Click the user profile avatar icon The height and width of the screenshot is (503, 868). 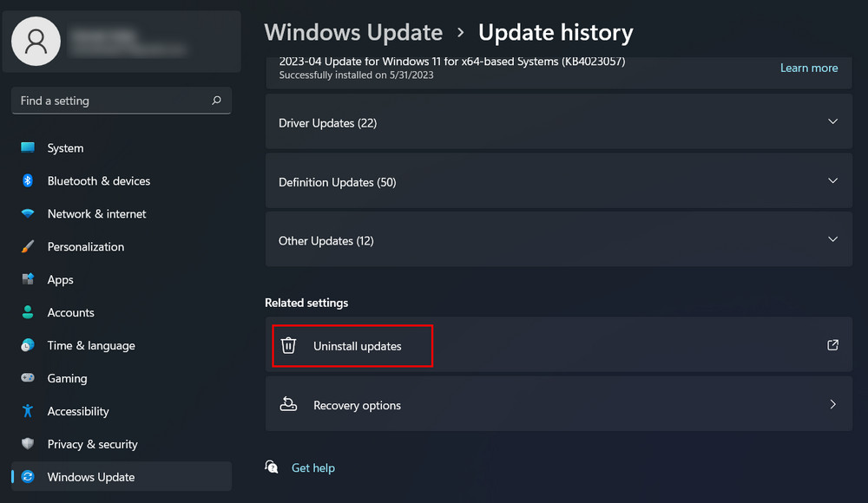tap(36, 42)
